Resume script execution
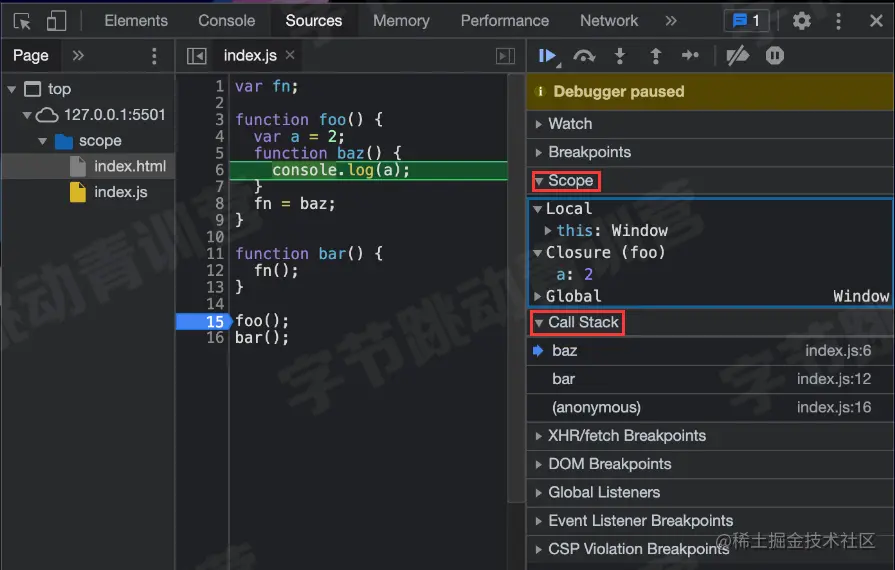 point(548,56)
